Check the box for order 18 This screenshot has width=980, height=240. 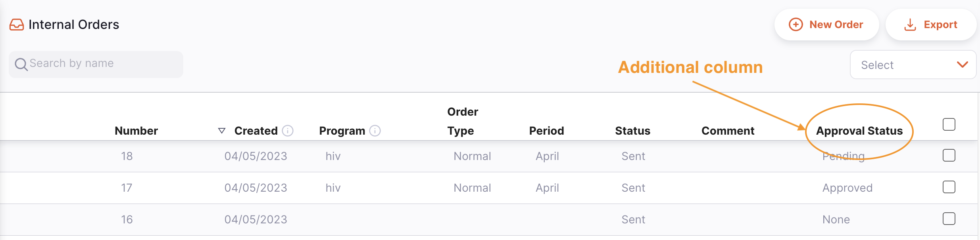pyautogui.click(x=949, y=155)
